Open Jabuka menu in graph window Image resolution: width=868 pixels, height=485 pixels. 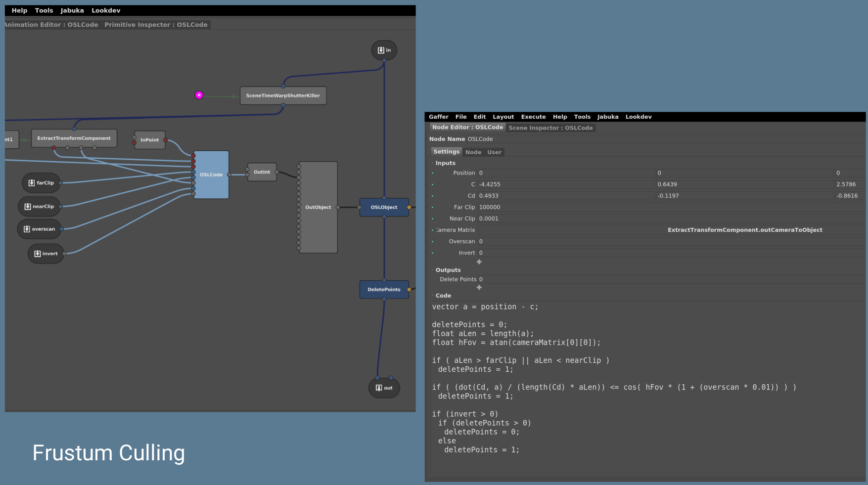coord(72,10)
